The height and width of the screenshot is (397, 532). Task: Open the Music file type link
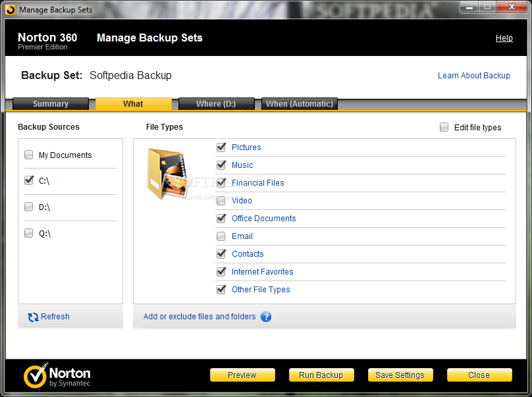(242, 165)
